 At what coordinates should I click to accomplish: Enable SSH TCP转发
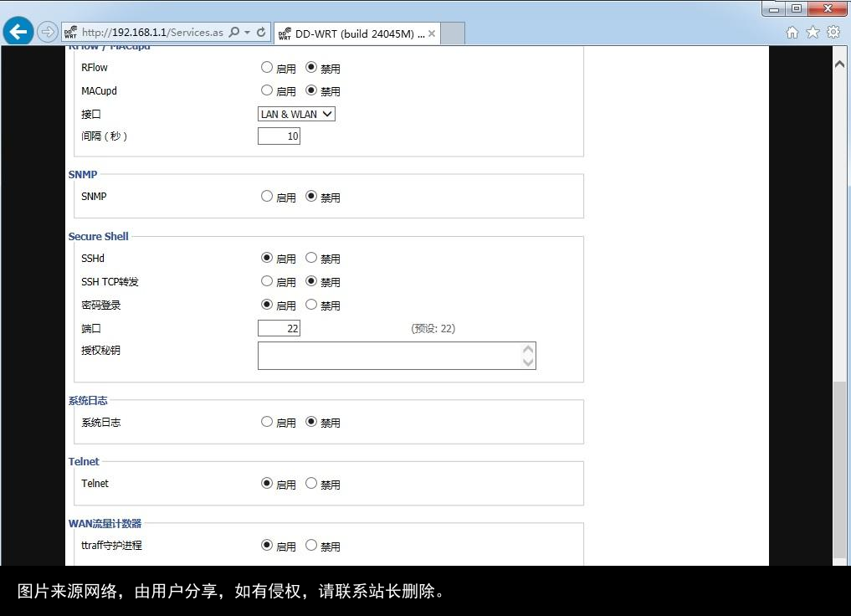click(x=266, y=281)
